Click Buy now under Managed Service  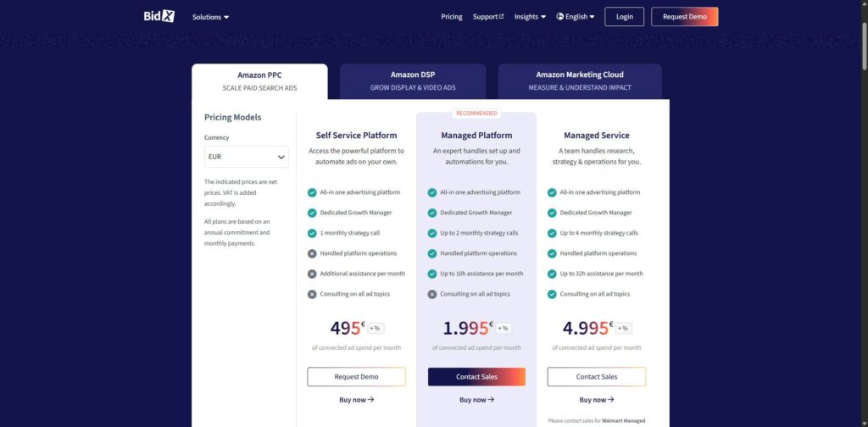coord(597,400)
